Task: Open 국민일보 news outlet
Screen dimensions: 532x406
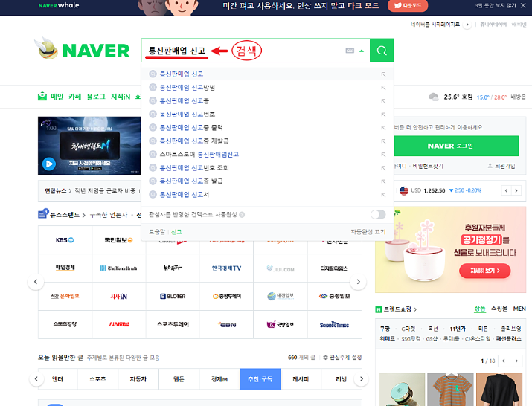Action: (x=118, y=239)
